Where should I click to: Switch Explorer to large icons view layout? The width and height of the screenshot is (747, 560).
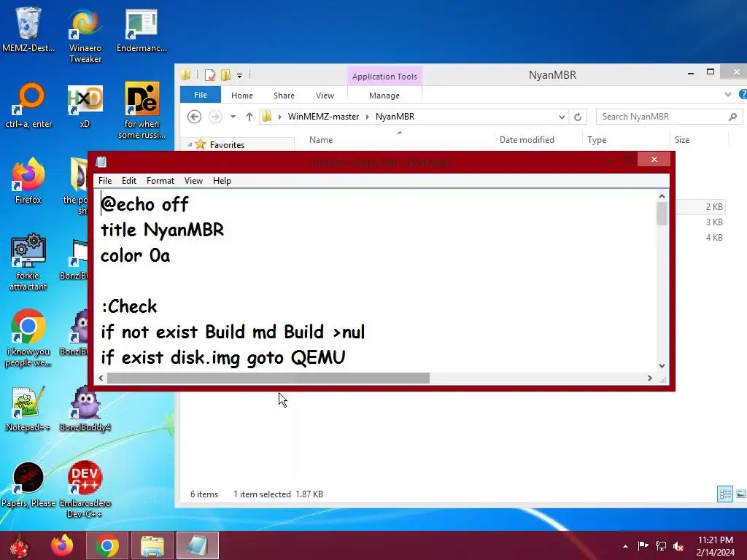point(741,494)
